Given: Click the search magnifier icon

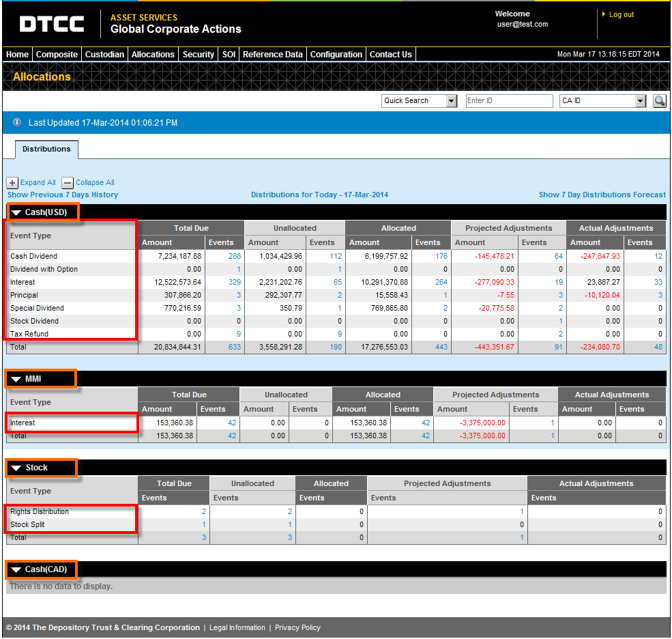Looking at the screenshot, I should tap(658, 100).
